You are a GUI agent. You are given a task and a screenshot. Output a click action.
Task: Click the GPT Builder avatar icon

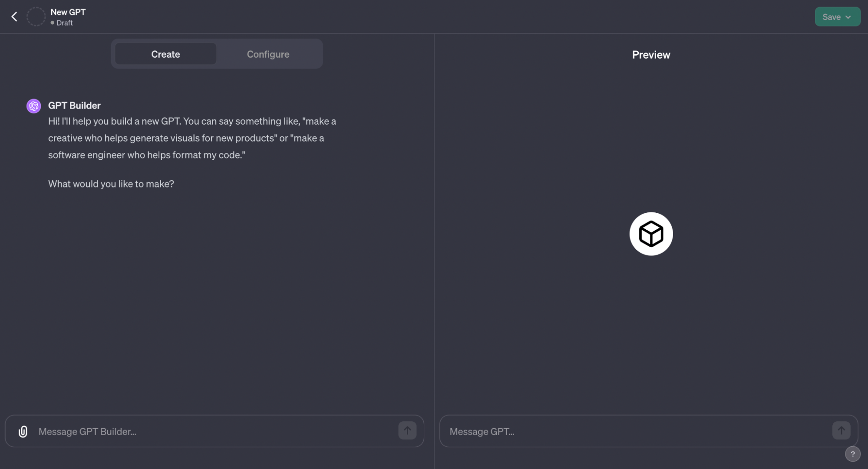point(33,106)
